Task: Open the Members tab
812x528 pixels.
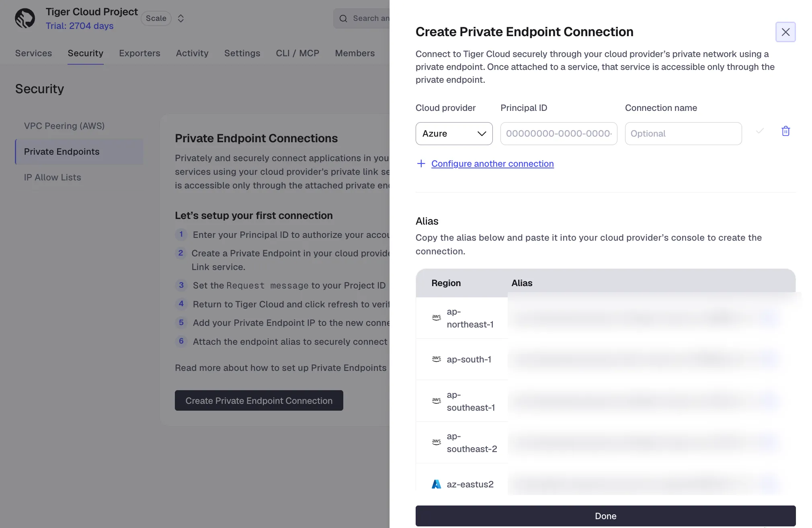Action: tap(355, 53)
